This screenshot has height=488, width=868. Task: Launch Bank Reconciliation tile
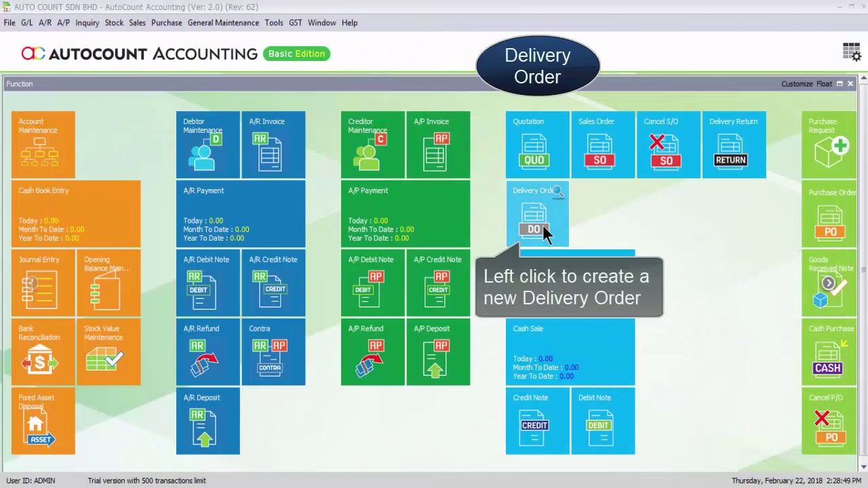[x=43, y=352]
